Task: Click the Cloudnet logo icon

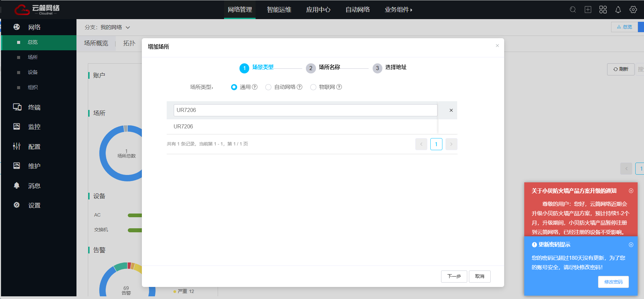Action: pos(22,10)
